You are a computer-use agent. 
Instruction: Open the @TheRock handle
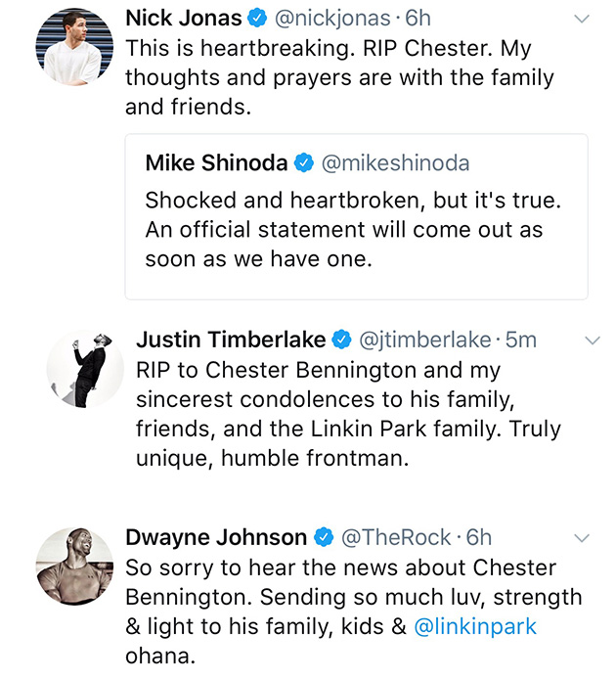coord(396,538)
